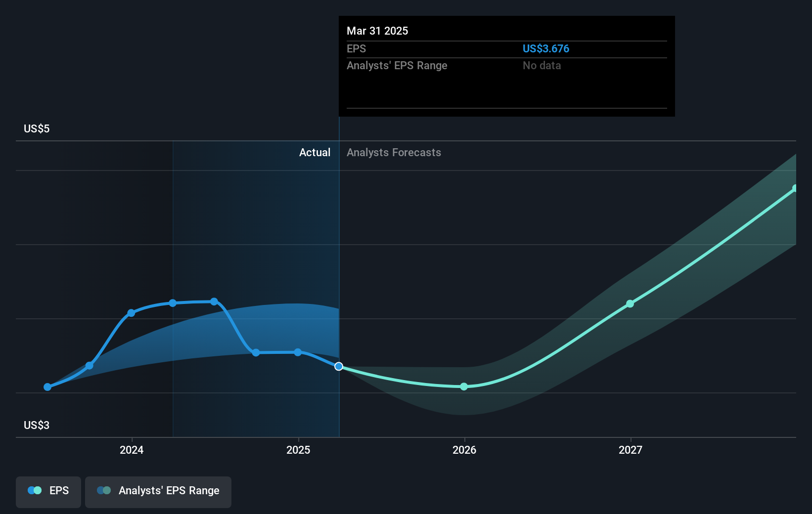Click the forecast EPS point at 2026

pyautogui.click(x=464, y=386)
